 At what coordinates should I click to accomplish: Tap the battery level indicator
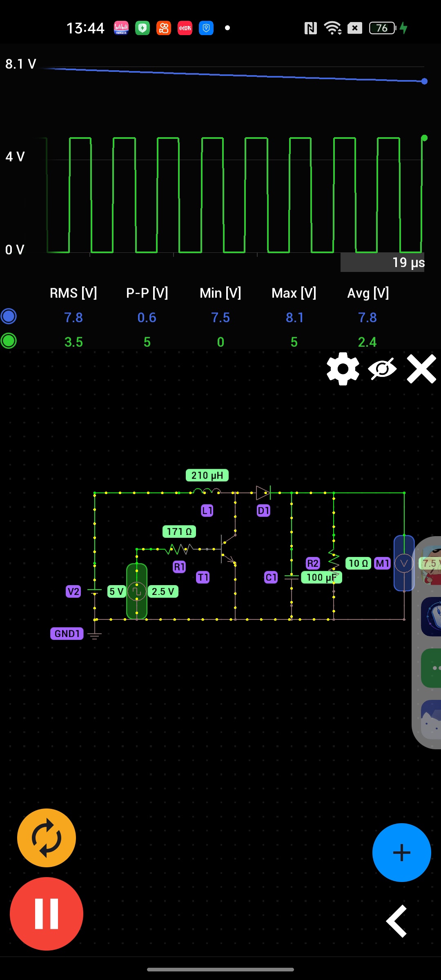(x=383, y=28)
